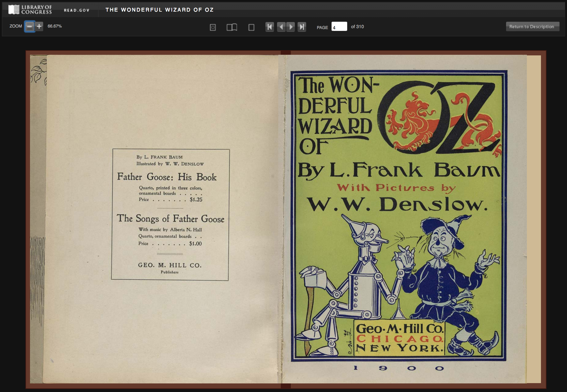Click the zoom out minus icon
The width and height of the screenshot is (567, 392).
[29, 26]
